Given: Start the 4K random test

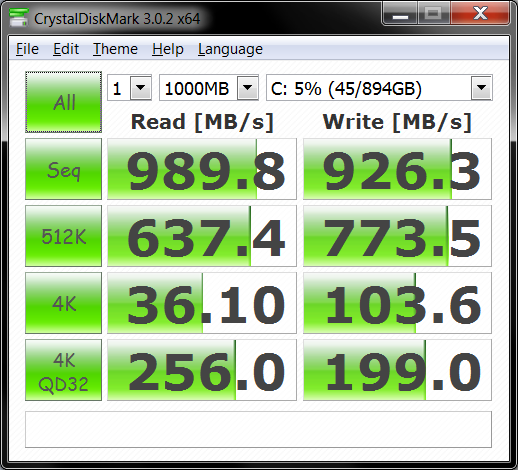Looking at the screenshot, I should click(x=63, y=303).
